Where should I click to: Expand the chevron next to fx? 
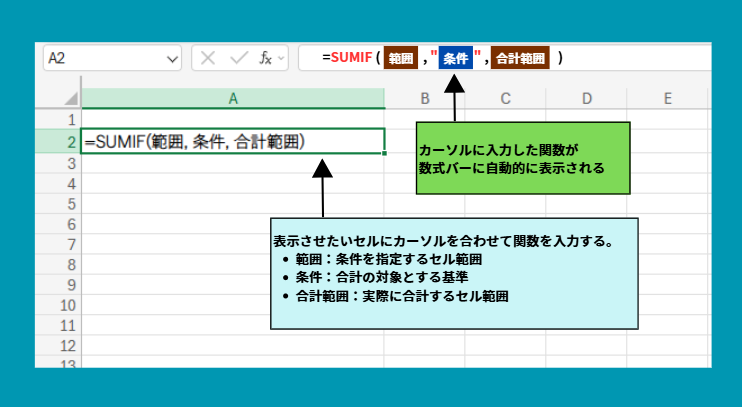[280, 58]
